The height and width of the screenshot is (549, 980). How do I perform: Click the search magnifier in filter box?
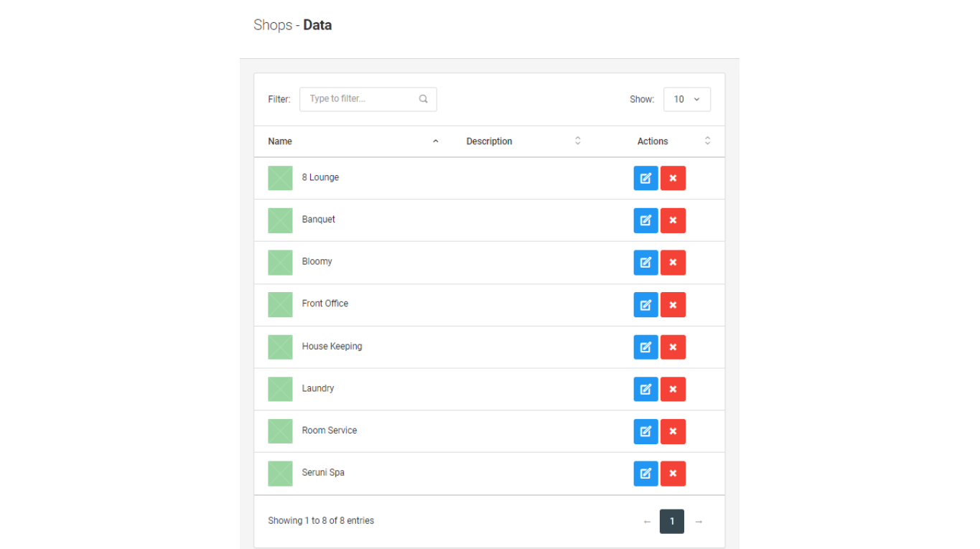coord(424,99)
